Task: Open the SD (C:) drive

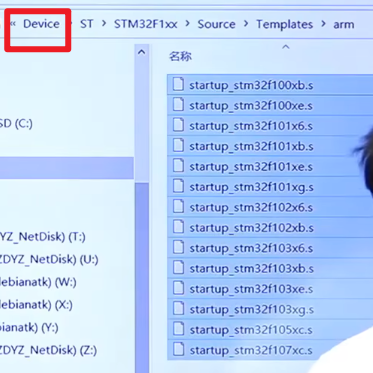Action: 16,124
